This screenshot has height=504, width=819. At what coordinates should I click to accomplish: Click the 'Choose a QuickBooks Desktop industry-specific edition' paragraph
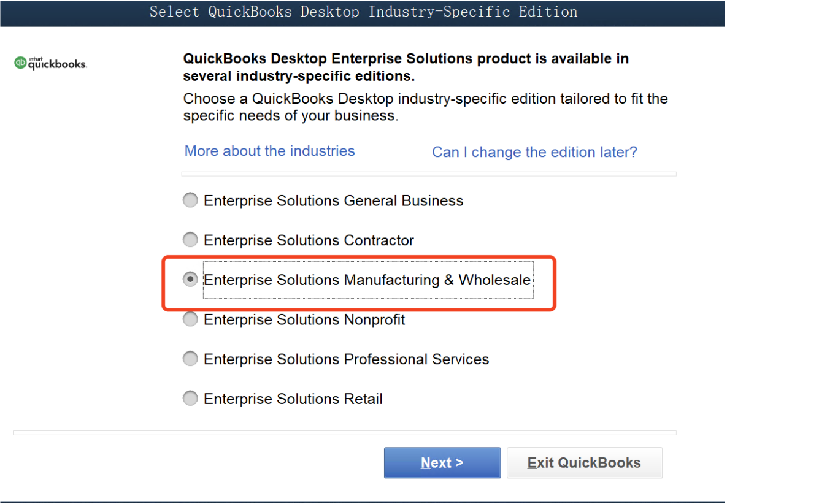coord(426,107)
